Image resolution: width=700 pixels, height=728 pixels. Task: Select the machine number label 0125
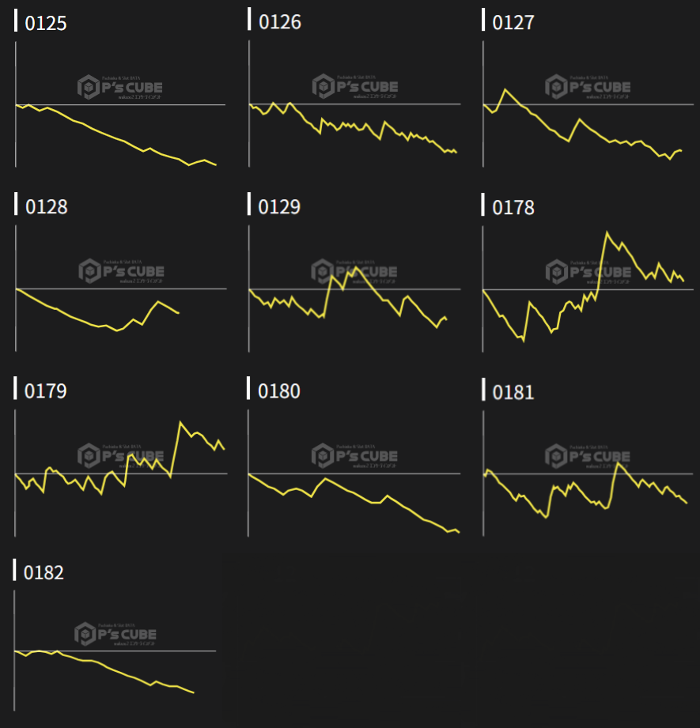tap(46, 23)
